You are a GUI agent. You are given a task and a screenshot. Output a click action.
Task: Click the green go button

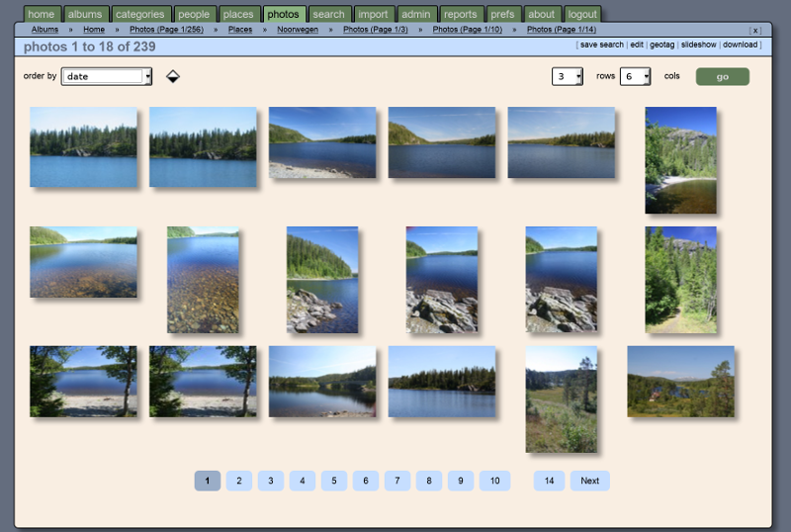click(x=723, y=77)
